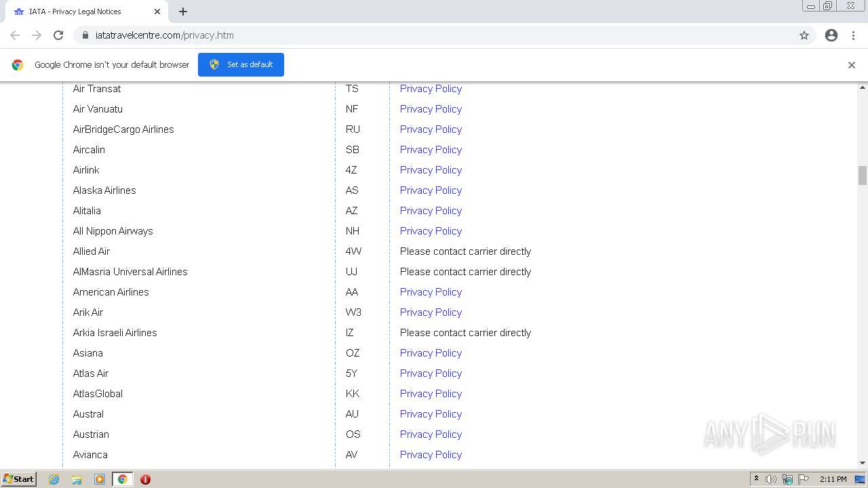Image resolution: width=868 pixels, height=488 pixels.
Task: Open Air Transat Privacy Policy link
Action: click(431, 89)
